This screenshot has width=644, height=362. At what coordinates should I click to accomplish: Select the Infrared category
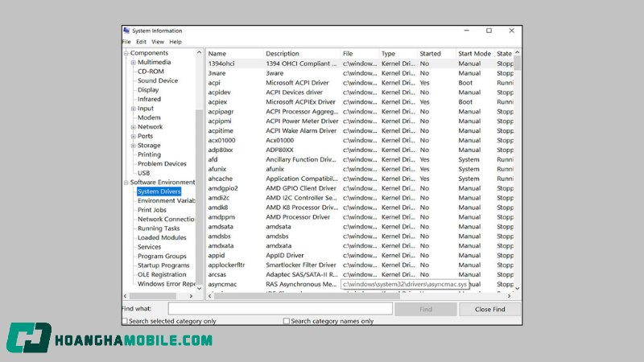point(149,99)
